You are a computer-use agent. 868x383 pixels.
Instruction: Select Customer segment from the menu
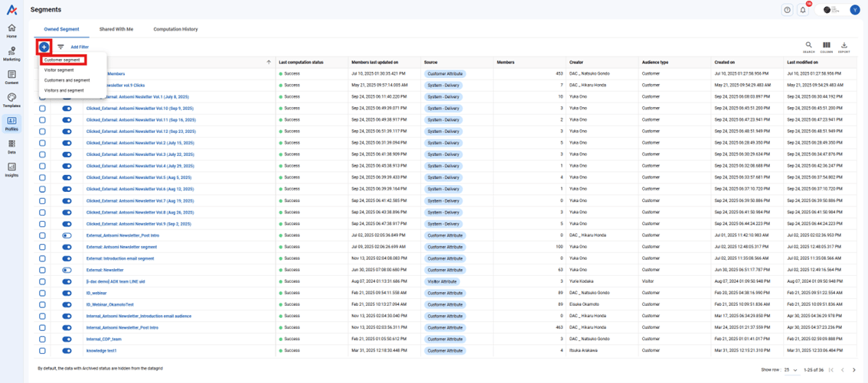(62, 60)
